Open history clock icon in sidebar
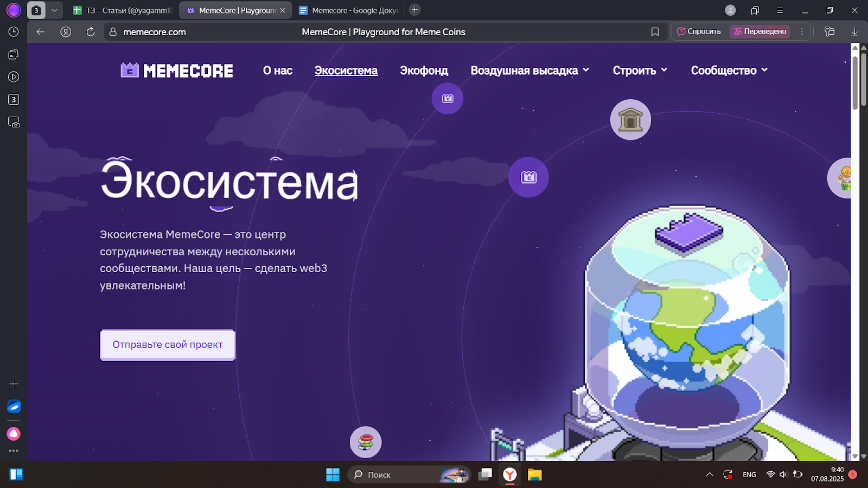The height and width of the screenshot is (488, 868). [x=14, y=32]
